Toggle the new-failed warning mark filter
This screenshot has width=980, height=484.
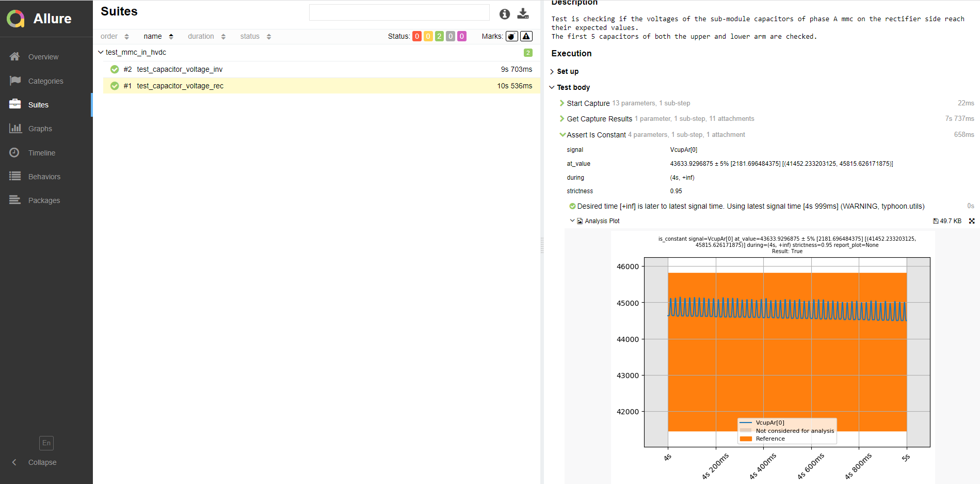[526, 36]
